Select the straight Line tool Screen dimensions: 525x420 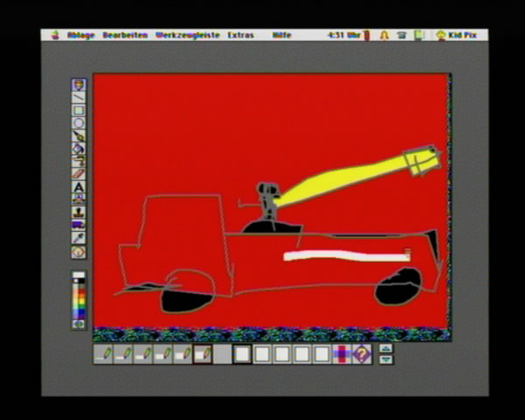coord(79,98)
